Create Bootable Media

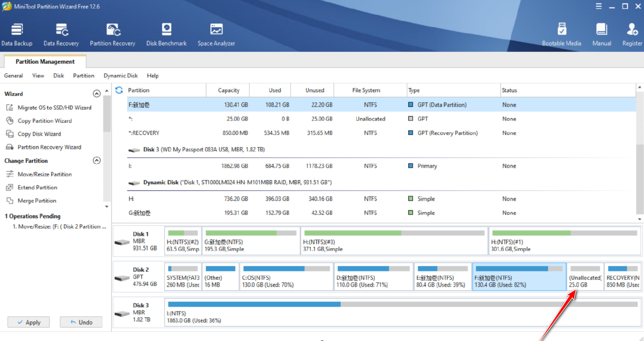tap(562, 34)
